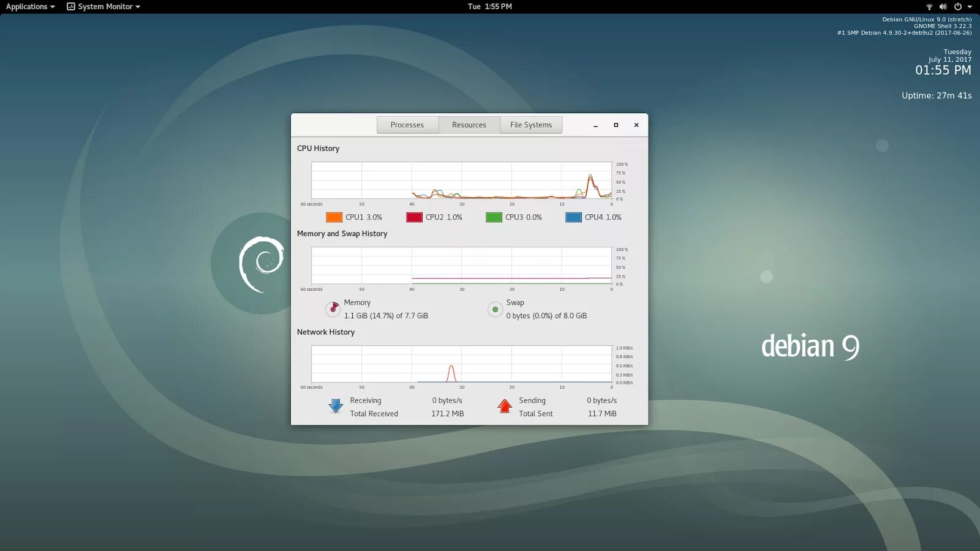Click the CPU4 blue color swatch
The width and height of the screenshot is (980, 551).
pyautogui.click(x=573, y=217)
